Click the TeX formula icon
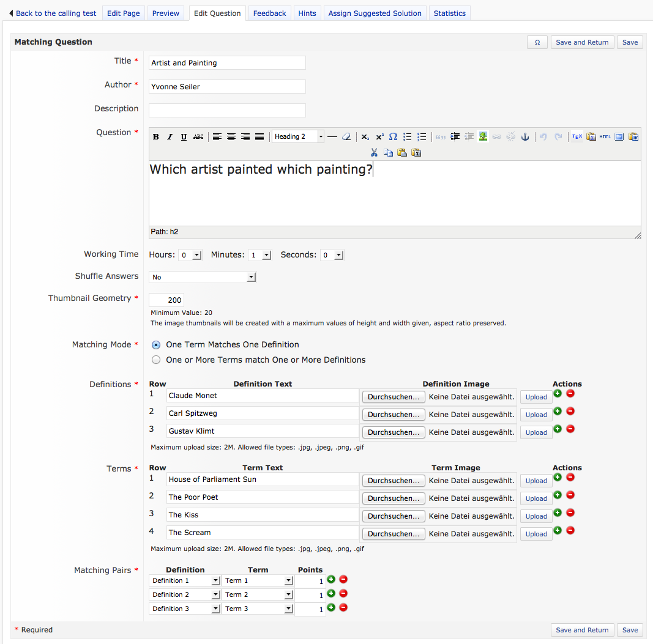653x644 pixels. (577, 137)
